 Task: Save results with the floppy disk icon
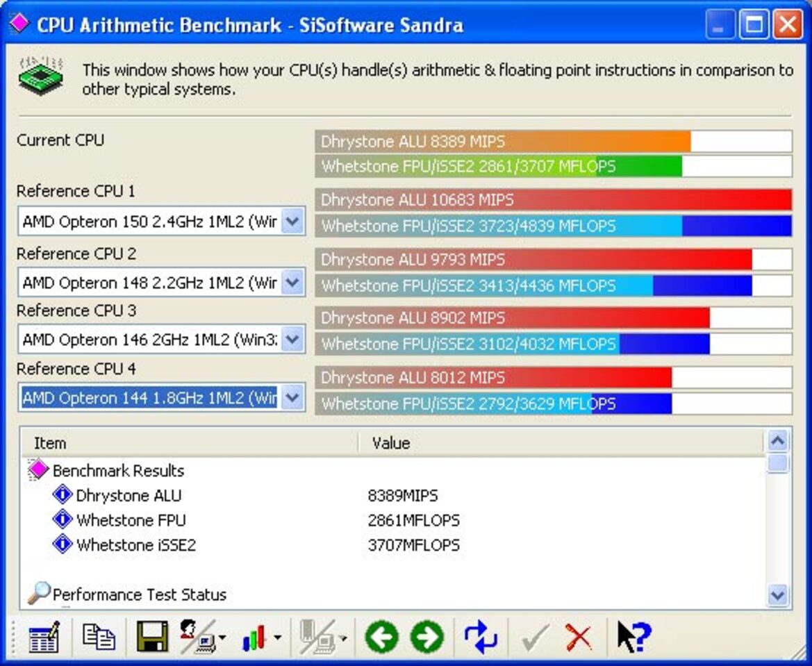(x=152, y=636)
